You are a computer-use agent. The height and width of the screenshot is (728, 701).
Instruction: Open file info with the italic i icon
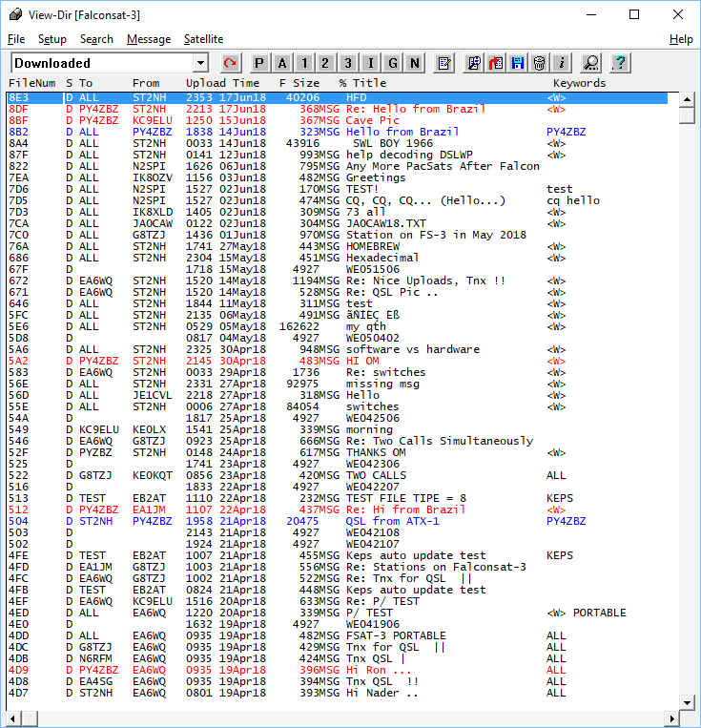coord(562,63)
